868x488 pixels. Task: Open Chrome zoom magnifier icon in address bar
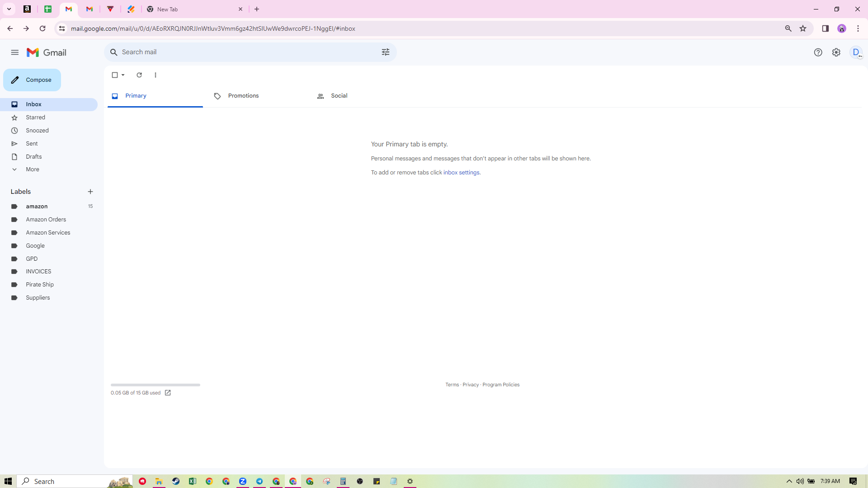[x=788, y=28]
